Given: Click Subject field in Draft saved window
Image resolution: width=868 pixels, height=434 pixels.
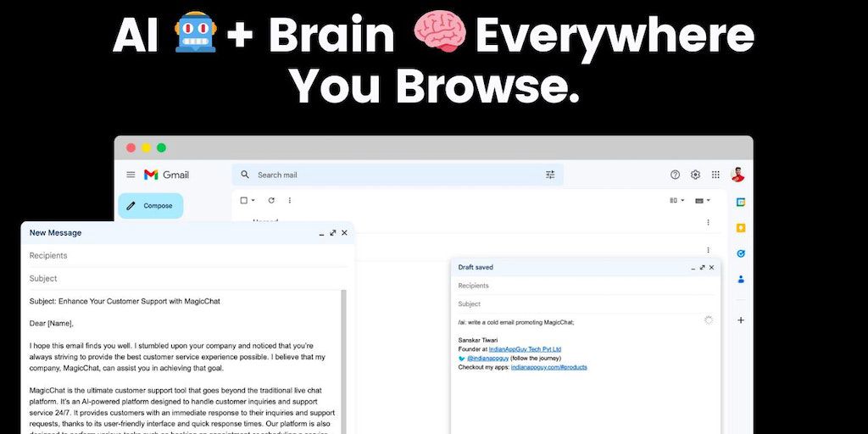Looking at the screenshot, I should [586, 304].
